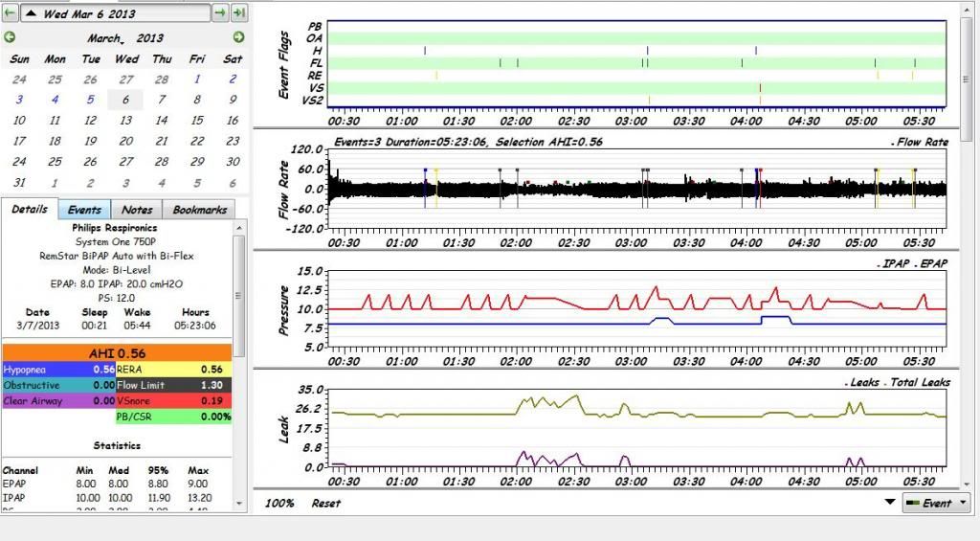Go to previous day arrow
The height and width of the screenshot is (541, 980).
point(10,12)
